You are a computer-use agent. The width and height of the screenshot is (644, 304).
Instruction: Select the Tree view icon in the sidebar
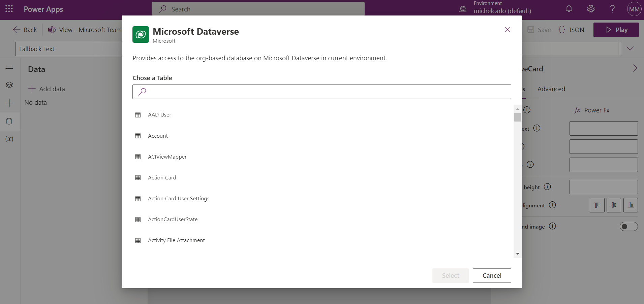tap(9, 85)
